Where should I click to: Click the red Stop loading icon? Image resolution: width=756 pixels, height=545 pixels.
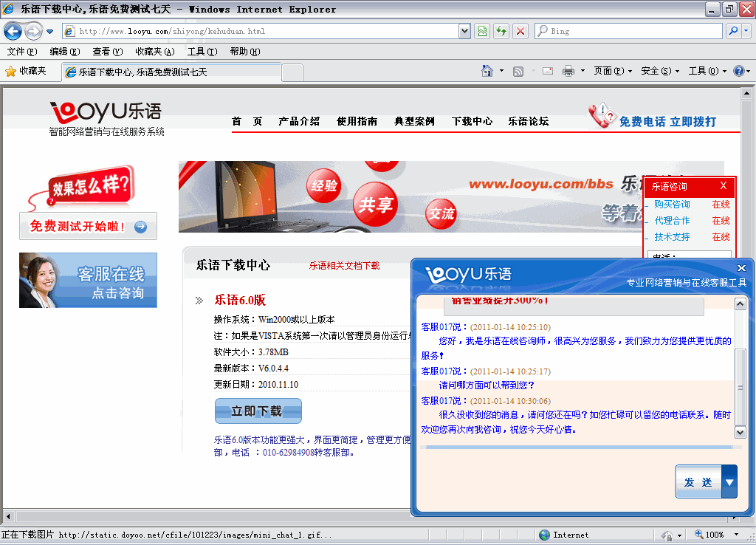click(x=520, y=31)
